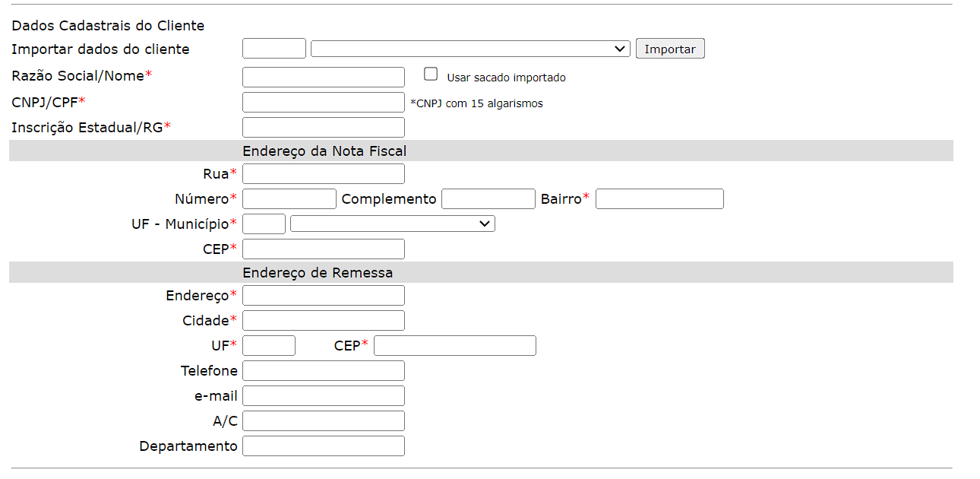Viewport: 980px width, 479px height.
Task: Select the Cidade input field
Action: pyautogui.click(x=323, y=321)
